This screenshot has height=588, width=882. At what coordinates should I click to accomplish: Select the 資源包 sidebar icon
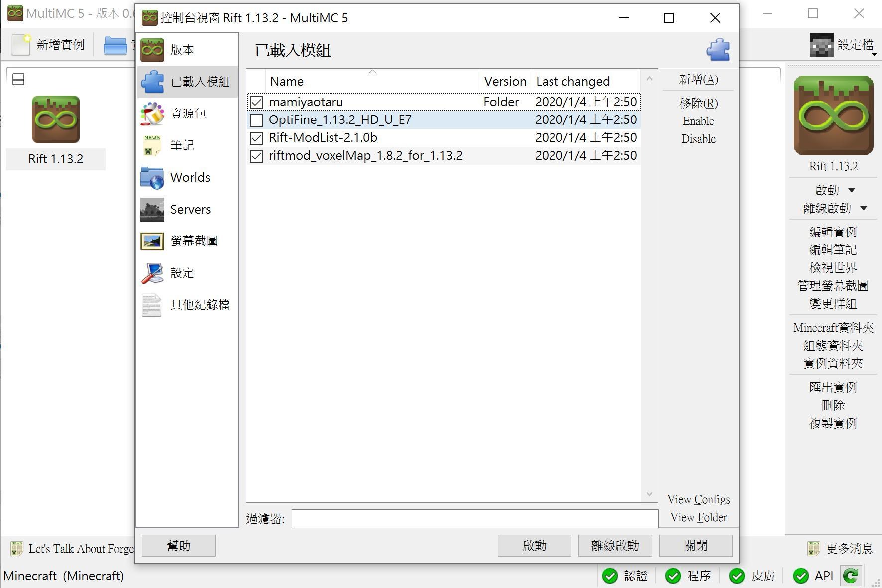click(152, 114)
